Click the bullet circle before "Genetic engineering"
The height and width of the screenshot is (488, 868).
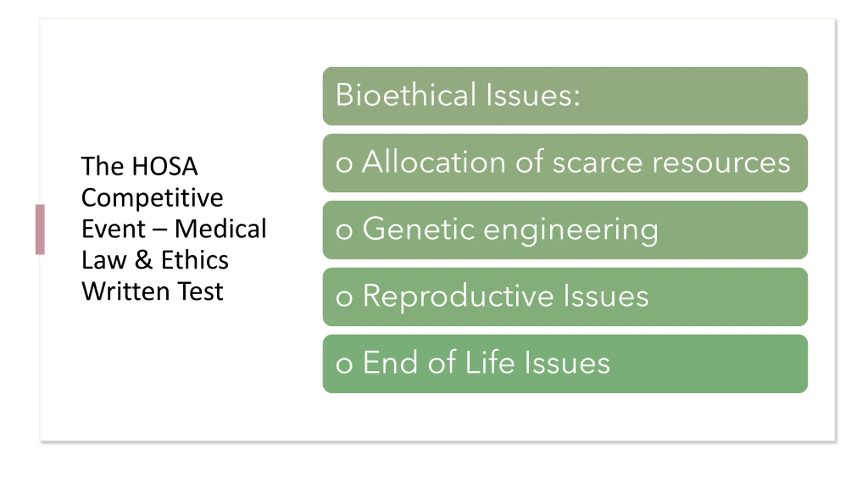(x=344, y=230)
